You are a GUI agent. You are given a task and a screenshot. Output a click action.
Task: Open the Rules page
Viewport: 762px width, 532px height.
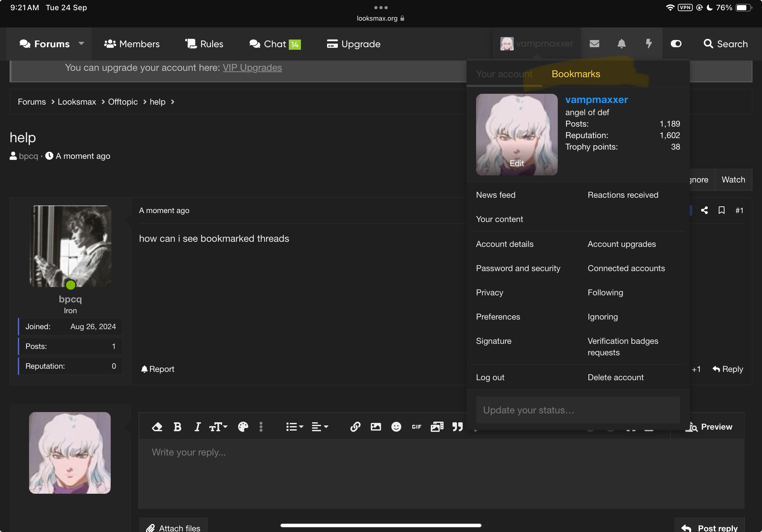(204, 44)
